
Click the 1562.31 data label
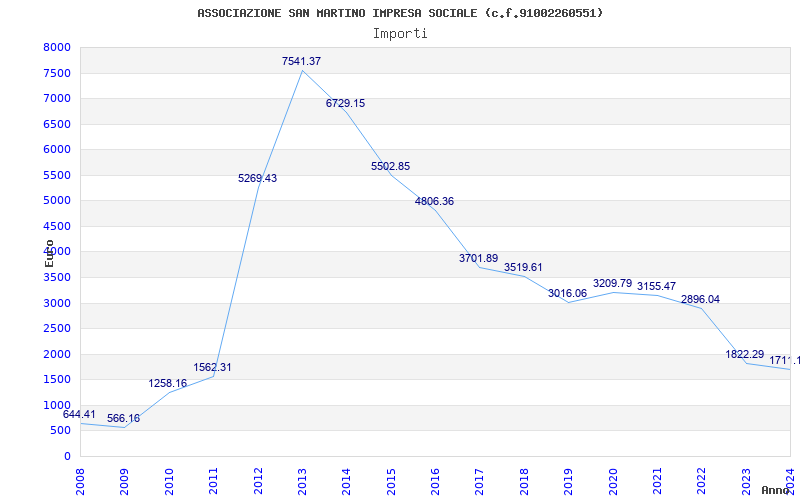click(212, 367)
